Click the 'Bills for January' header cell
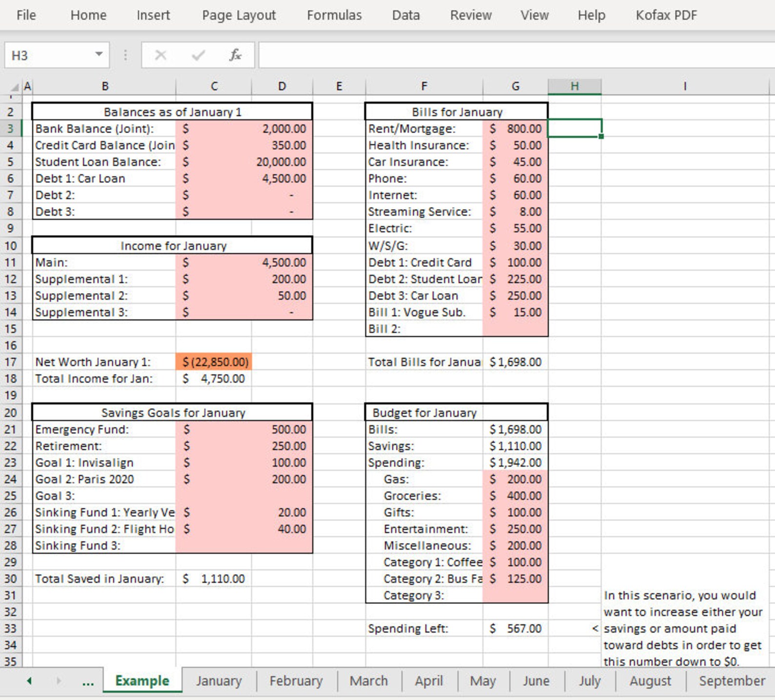Screen dimensions: 775x700 point(457,112)
